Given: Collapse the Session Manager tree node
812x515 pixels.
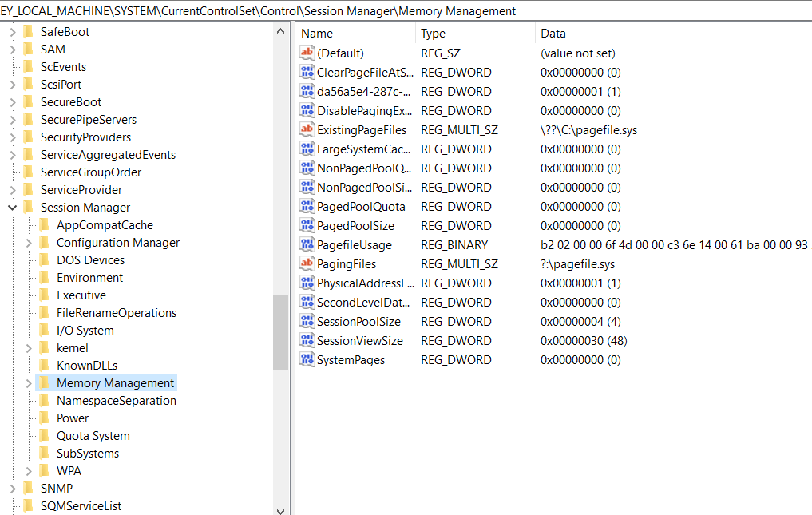Looking at the screenshot, I should tap(13, 208).
